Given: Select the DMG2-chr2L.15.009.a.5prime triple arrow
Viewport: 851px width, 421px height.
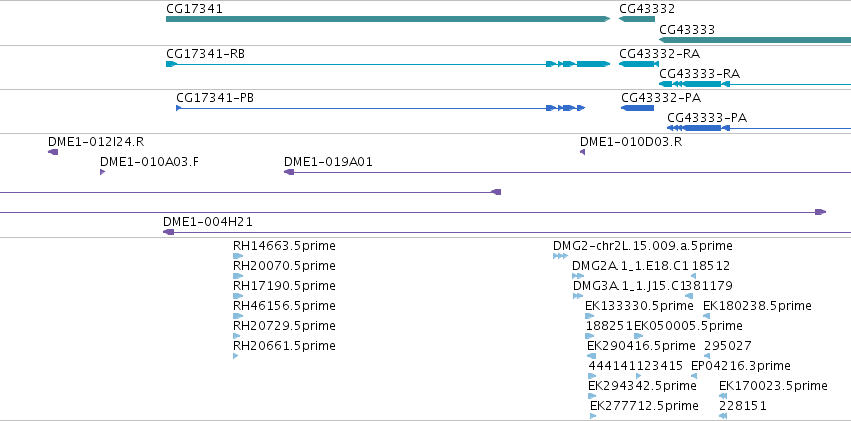Looking at the screenshot, I should click(560, 256).
